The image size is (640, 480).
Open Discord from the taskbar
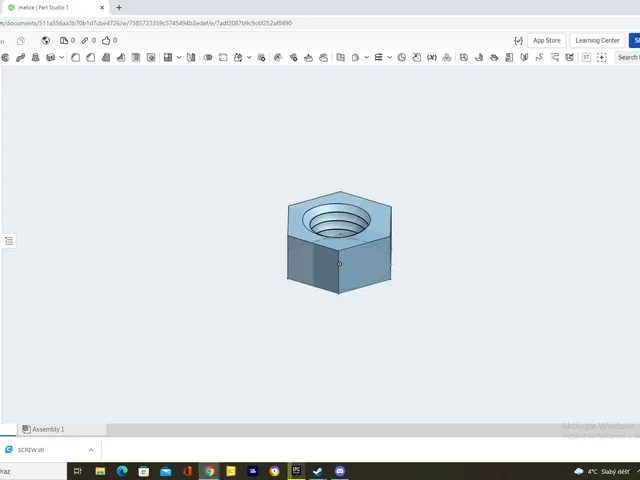[x=340, y=471]
